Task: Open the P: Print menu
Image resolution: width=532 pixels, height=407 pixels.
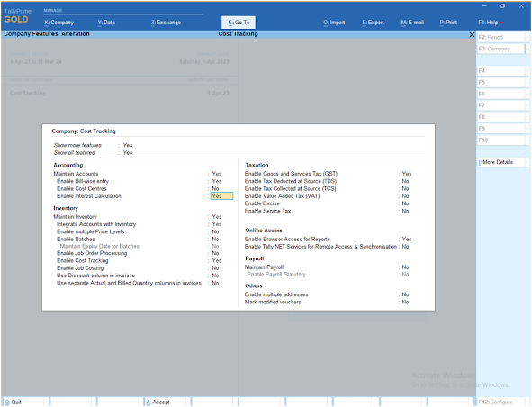Action: point(448,23)
